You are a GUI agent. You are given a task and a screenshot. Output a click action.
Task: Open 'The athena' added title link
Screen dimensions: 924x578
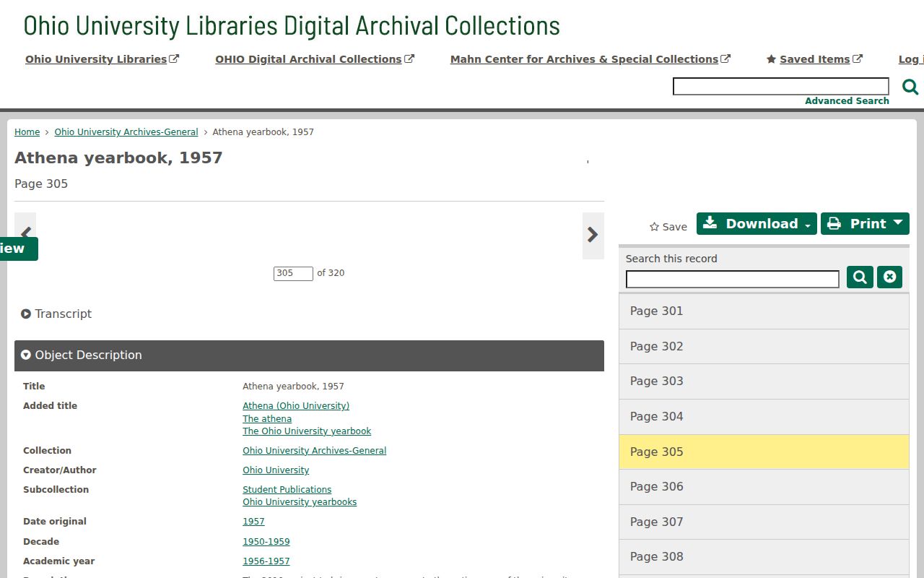tap(267, 419)
